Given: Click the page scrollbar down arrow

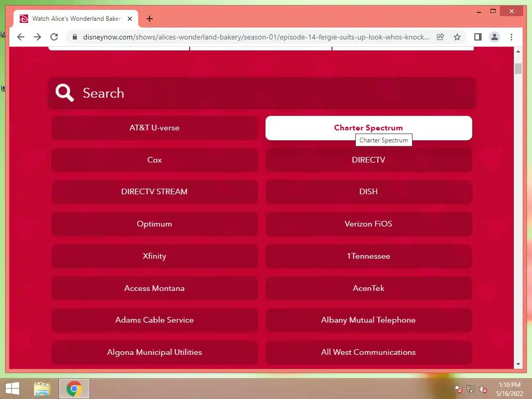Looking at the screenshot, I should coord(518,364).
